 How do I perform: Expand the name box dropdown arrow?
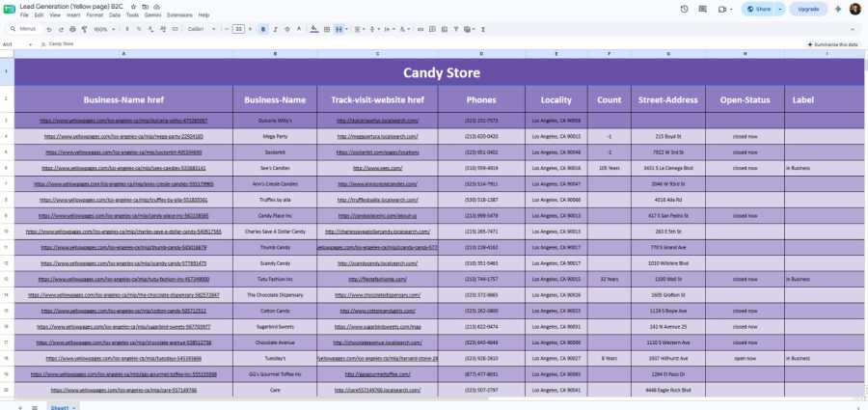coord(31,43)
